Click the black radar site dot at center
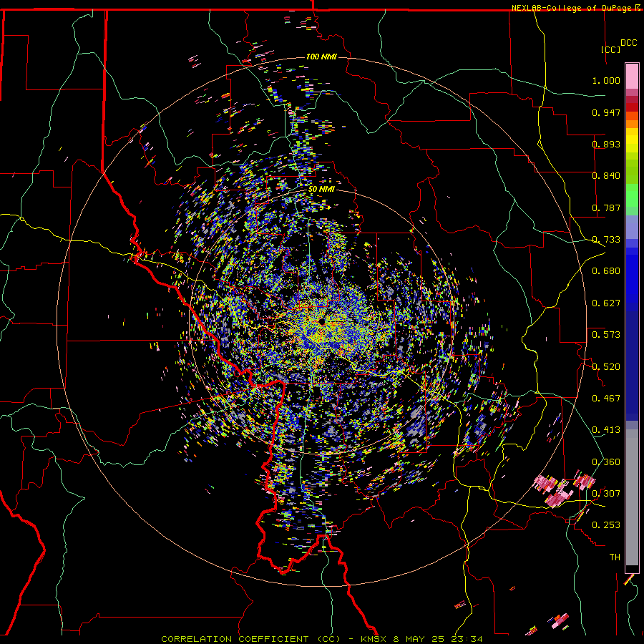 (x=321, y=321)
